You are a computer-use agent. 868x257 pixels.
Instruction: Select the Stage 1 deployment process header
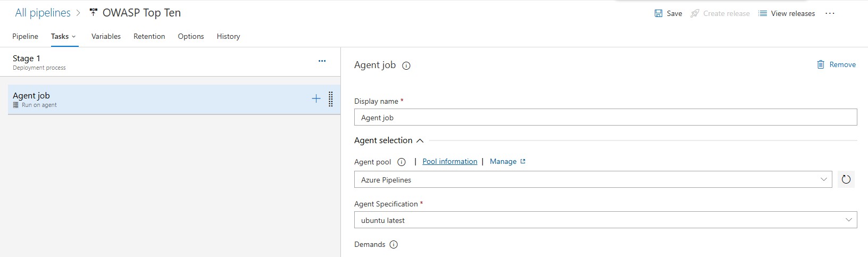[170, 62]
